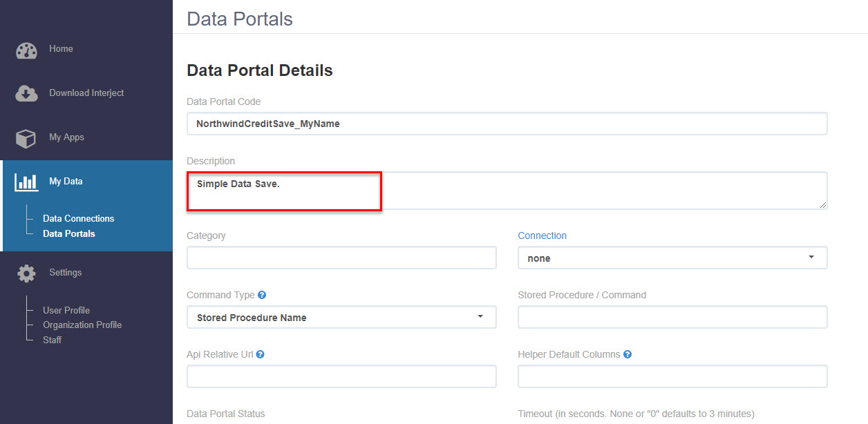Expand the Command Type dropdown
This screenshot has width=868, height=424.
(341, 317)
